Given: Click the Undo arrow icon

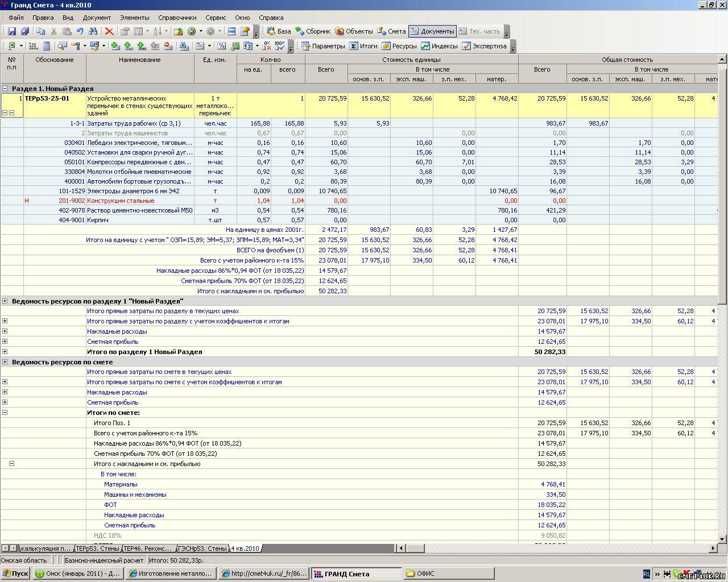Looking at the screenshot, I should point(80,31).
